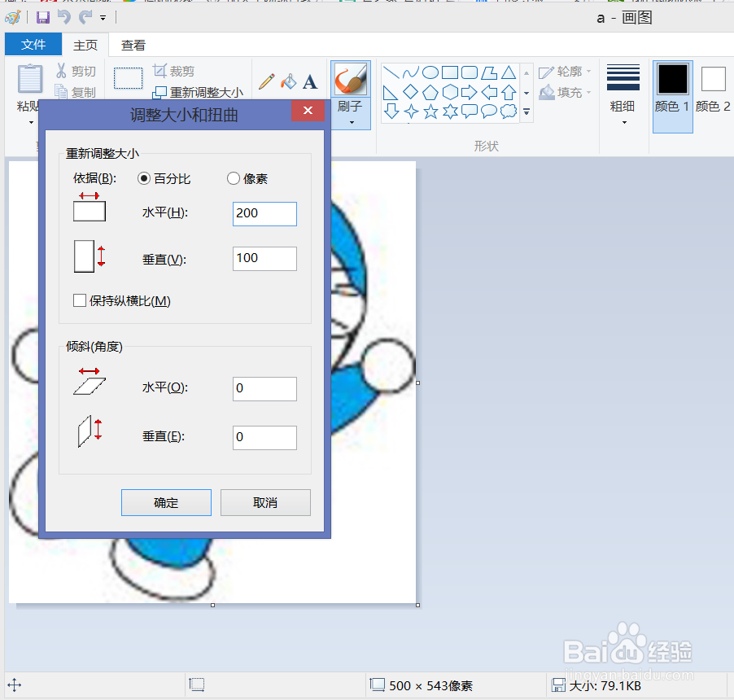Select the Fill with color bucket tool
The height and width of the screenshot is (700, 734).
288,82
